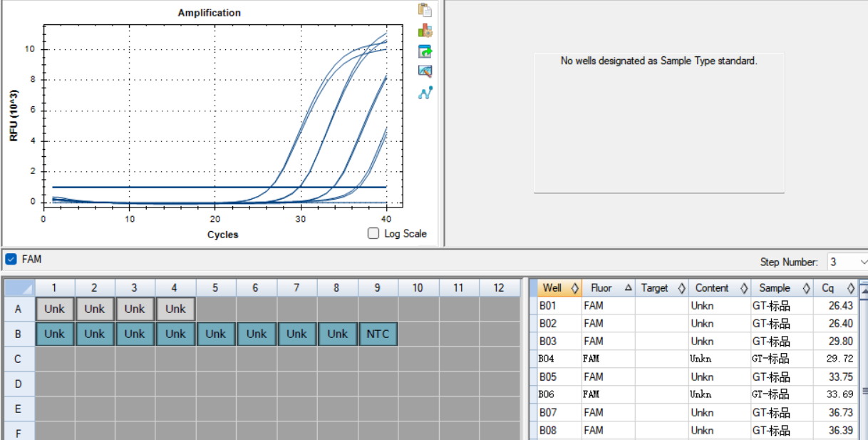This screenshot has height=440, width=868.
Task: Click Cq value 29.80
Action: point(841,342)
